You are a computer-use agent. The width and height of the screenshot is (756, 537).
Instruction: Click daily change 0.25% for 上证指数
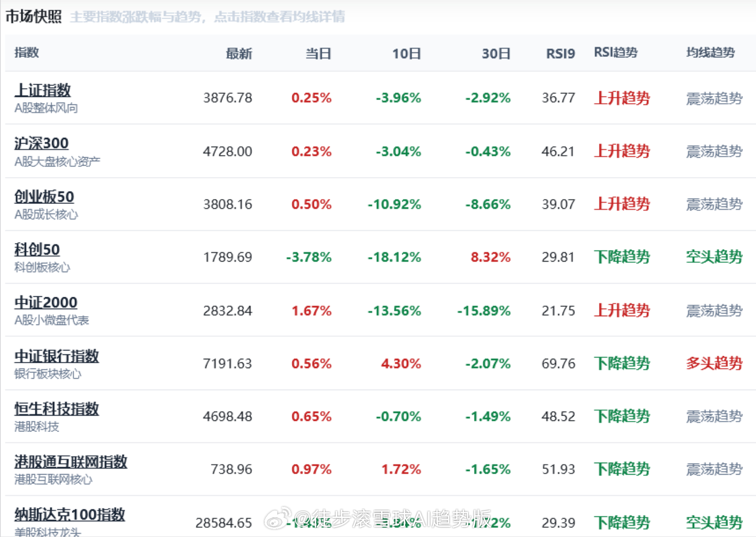coord(311,98)
